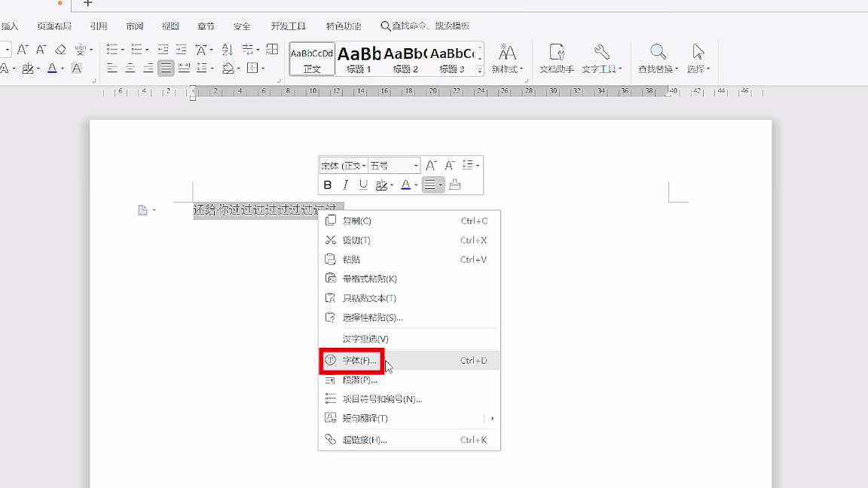Click the tab stops grid icon

[272, 49]
